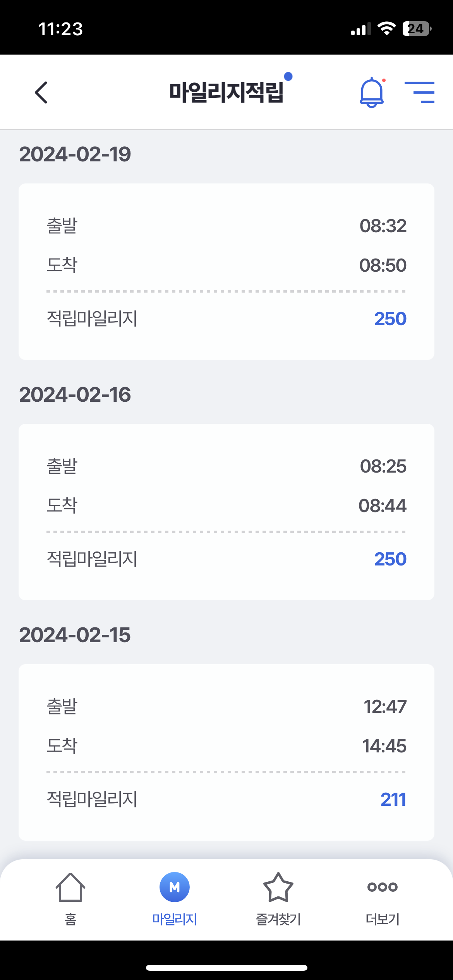This screenshot has height=980, width=453.
Task: Tap the Home house icon
Action: point(70,887)
